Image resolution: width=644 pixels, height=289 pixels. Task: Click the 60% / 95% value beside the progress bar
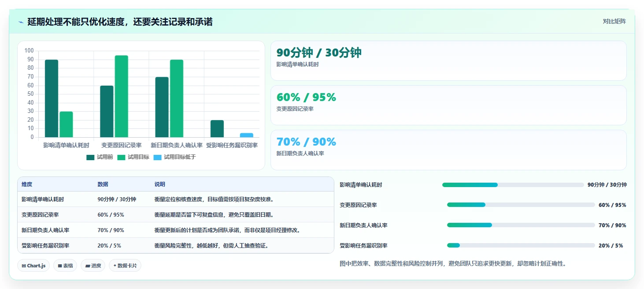[x=612, y=205]
